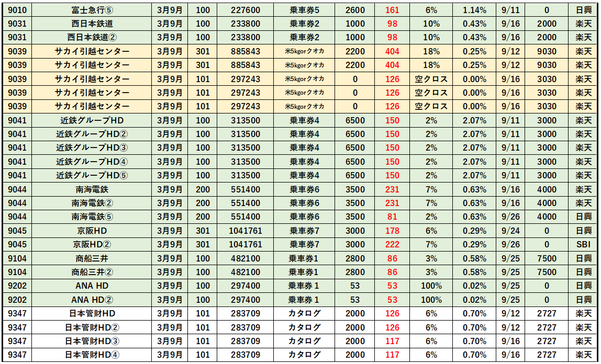Select the 近鉄グループHD⑤ name cell

pyautogui.click(x=92, y=176)
